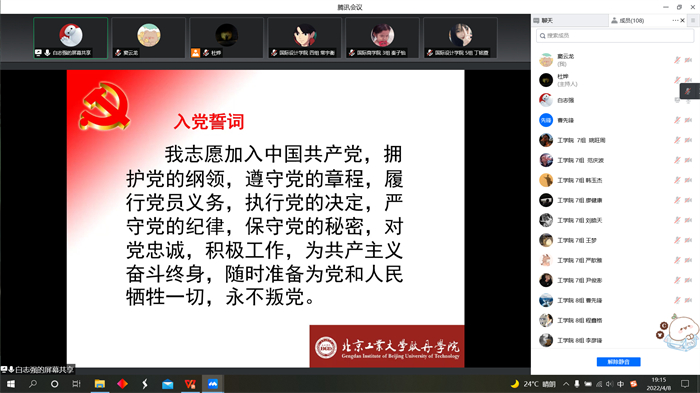The width and height of the screenshot is (700, 393).
Task: Close the members side panel
Action: (683, 21)
